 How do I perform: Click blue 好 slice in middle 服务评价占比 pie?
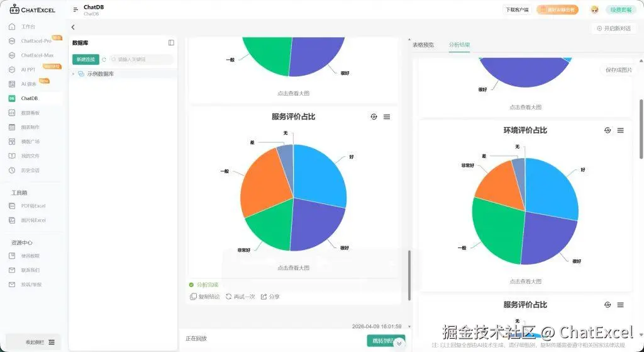point(318,176)
